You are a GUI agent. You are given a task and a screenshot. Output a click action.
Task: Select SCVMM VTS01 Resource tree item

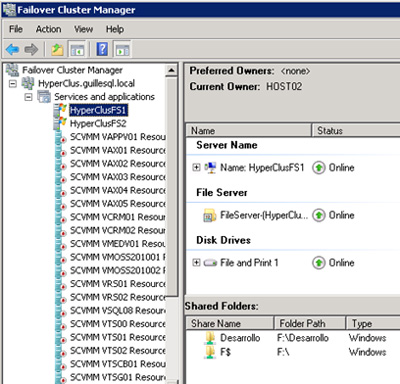[118, 337]
